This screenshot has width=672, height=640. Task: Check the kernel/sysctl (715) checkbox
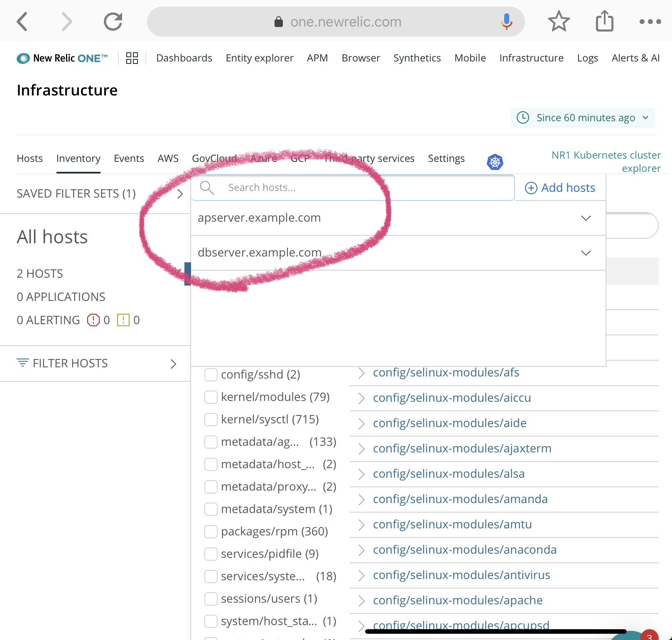pyautogui.click(x=211, y=419)
